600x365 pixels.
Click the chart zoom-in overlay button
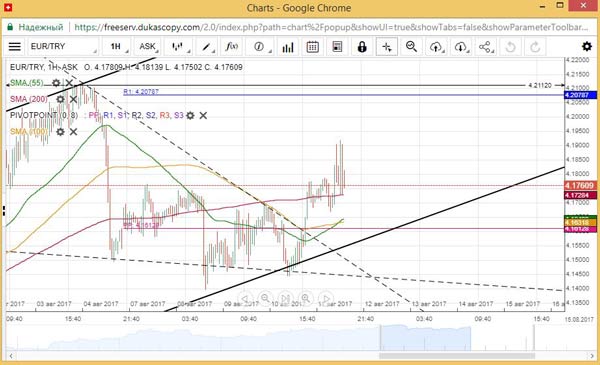click(x=305, y=299)
